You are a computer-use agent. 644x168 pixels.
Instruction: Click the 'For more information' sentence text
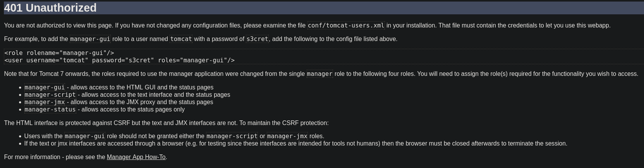tap(86, 157)
